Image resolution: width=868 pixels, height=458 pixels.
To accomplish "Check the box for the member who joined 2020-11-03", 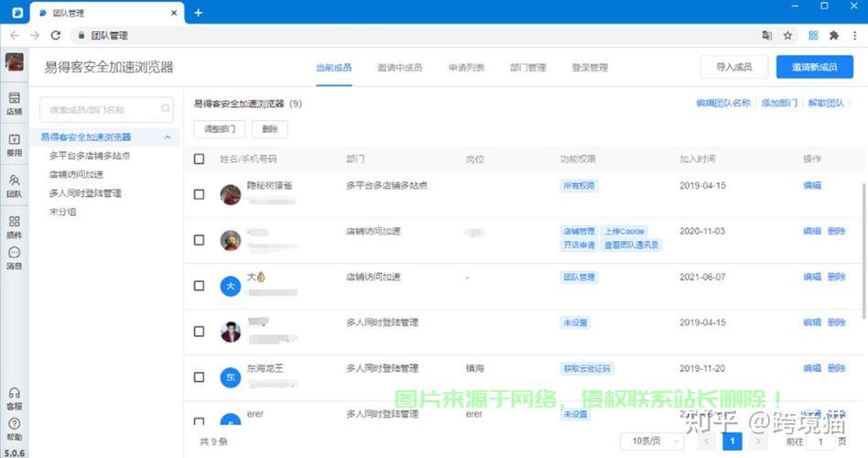I will 200,240.
